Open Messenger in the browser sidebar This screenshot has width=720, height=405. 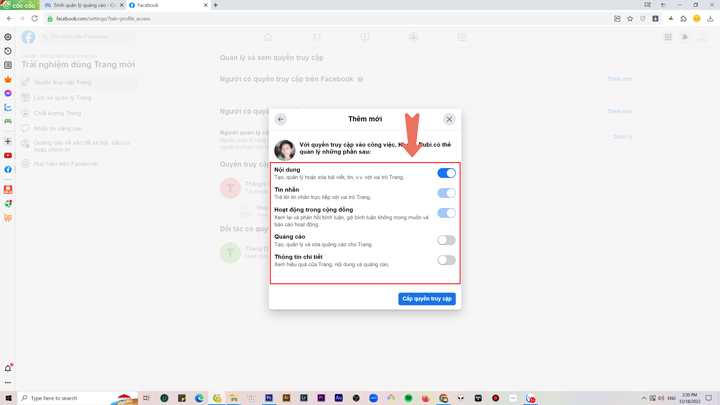click(8, 93)
